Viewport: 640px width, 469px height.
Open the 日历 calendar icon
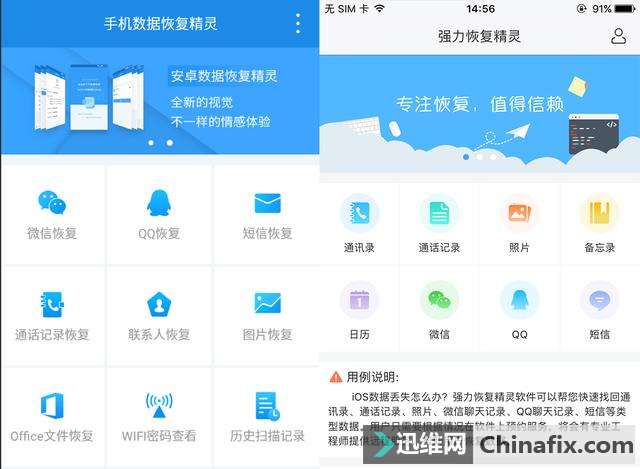[359, 300]
